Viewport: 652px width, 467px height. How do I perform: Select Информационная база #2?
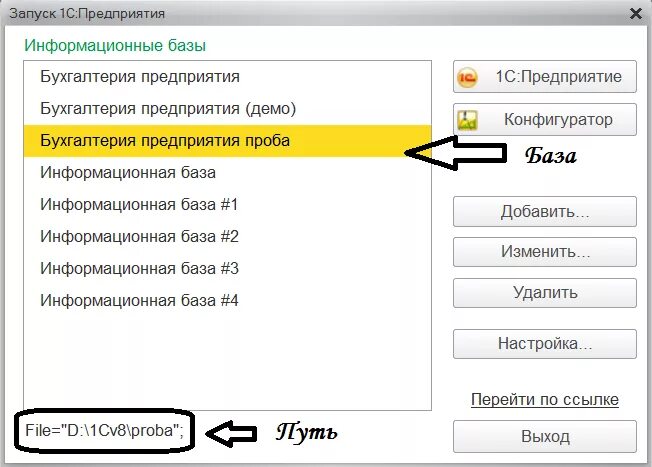[227, 237]
